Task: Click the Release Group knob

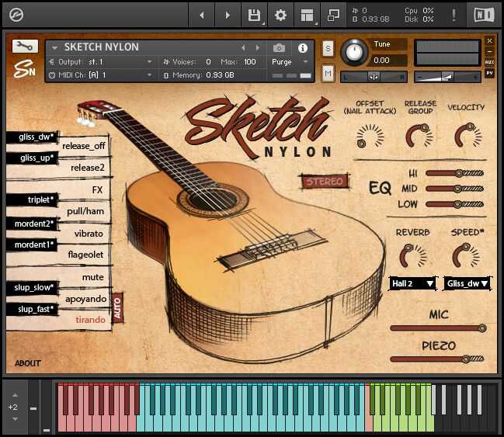Action: (x=419, y=136)
